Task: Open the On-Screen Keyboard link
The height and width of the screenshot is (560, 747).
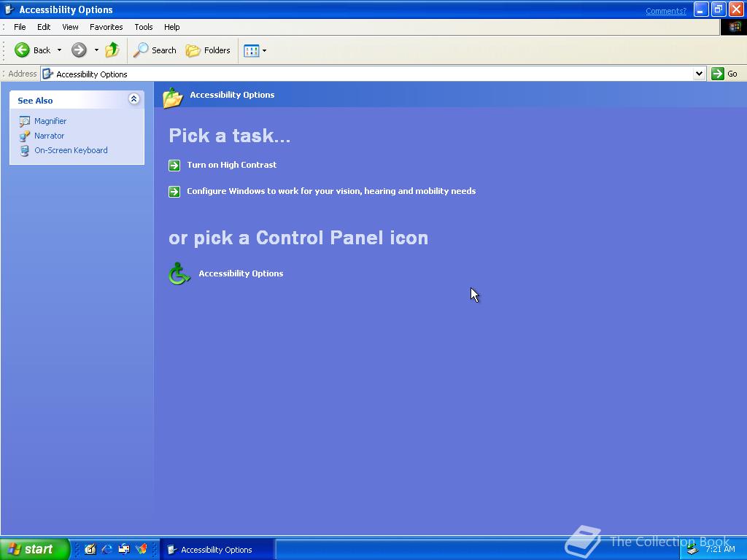Action: click(71, 150)
